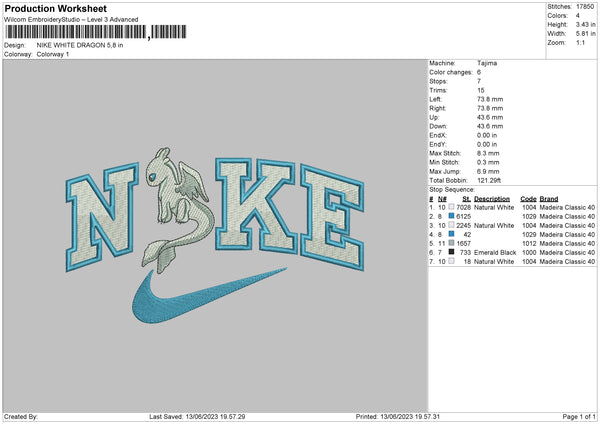Click the barcode under the worksheet title
The width and height of the screenshot is (600, 424).
coord(96,32)
